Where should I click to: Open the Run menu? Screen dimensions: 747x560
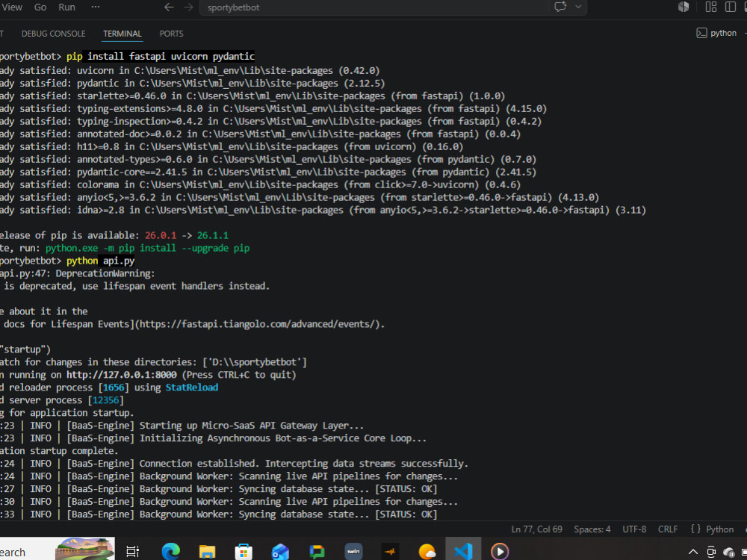(66, 7)
